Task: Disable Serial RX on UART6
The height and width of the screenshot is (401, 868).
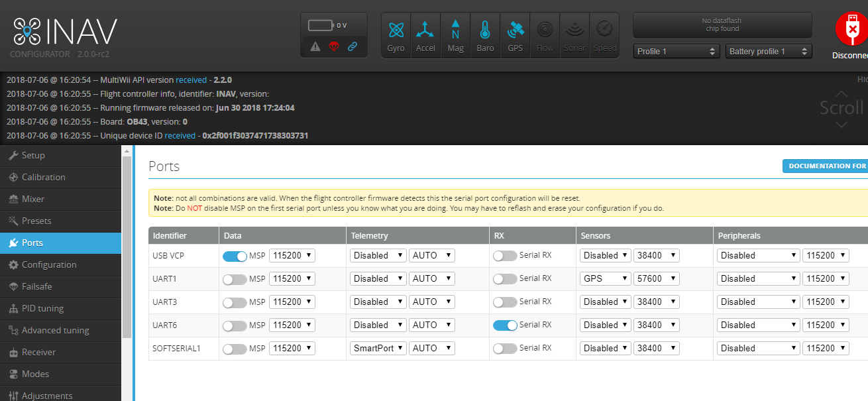Action: click(505, 325)
